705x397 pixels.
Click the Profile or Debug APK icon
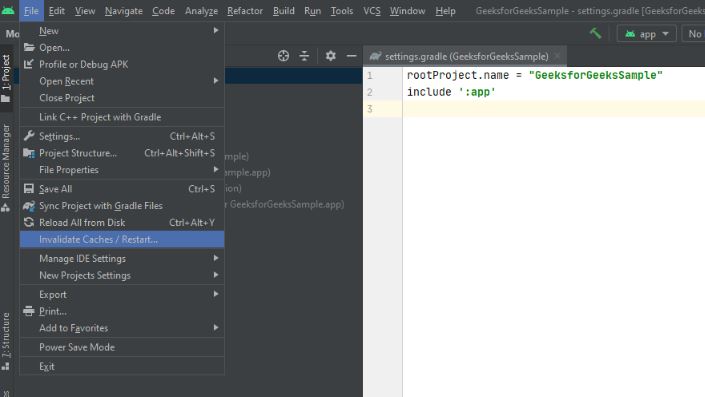tap(29, 64)
